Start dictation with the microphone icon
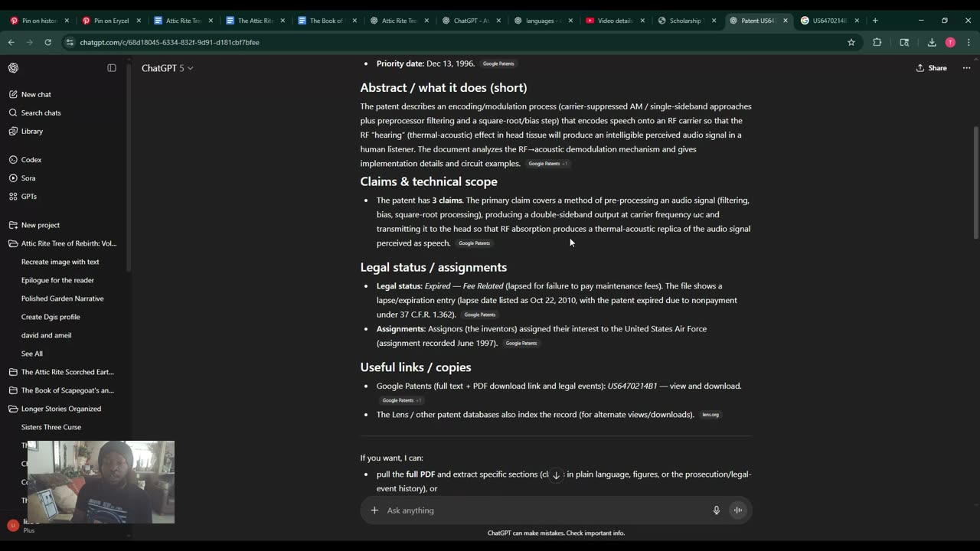Screen dimensions: 980x551 pyautogui.click(x=717, y=510)
